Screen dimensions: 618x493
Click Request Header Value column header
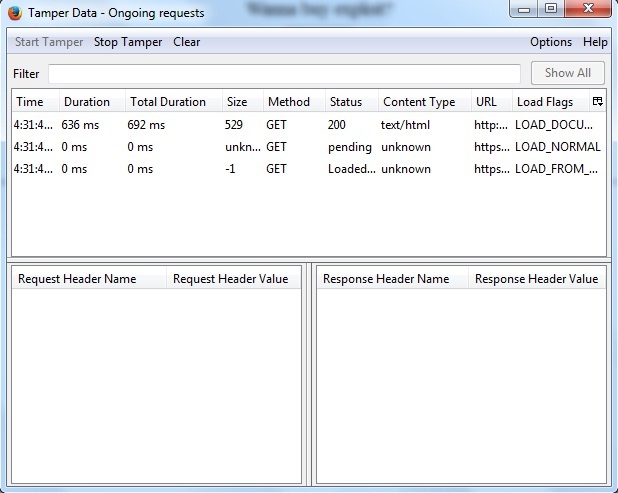pyautogui.click(x=234, y=279)
